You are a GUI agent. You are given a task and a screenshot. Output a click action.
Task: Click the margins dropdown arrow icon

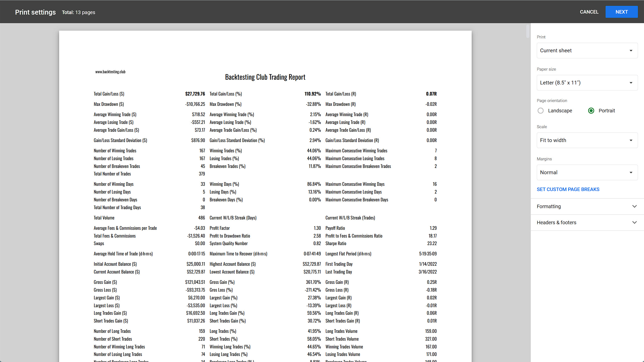[x=631, y=172]
